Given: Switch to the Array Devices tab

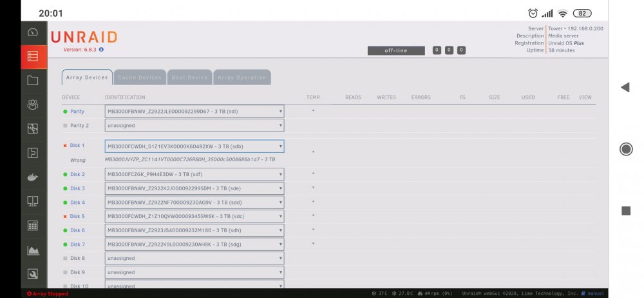Looking at the screenshot, I should point(87,77).
